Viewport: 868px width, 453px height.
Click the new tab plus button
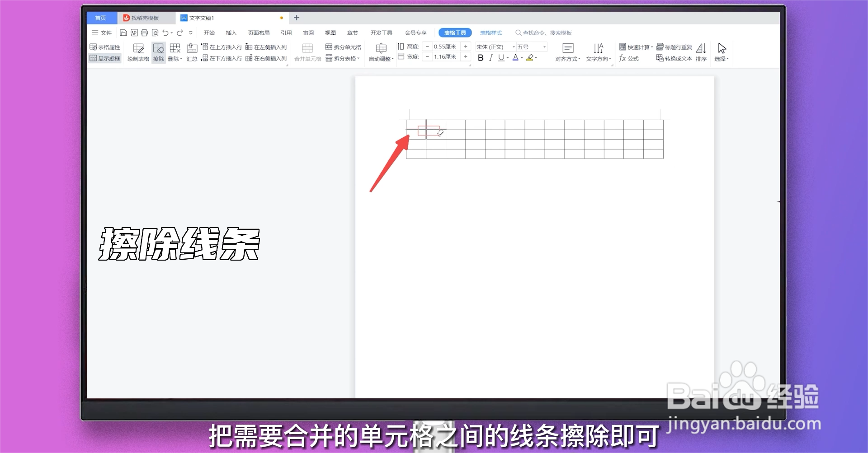tap(297, 18)
